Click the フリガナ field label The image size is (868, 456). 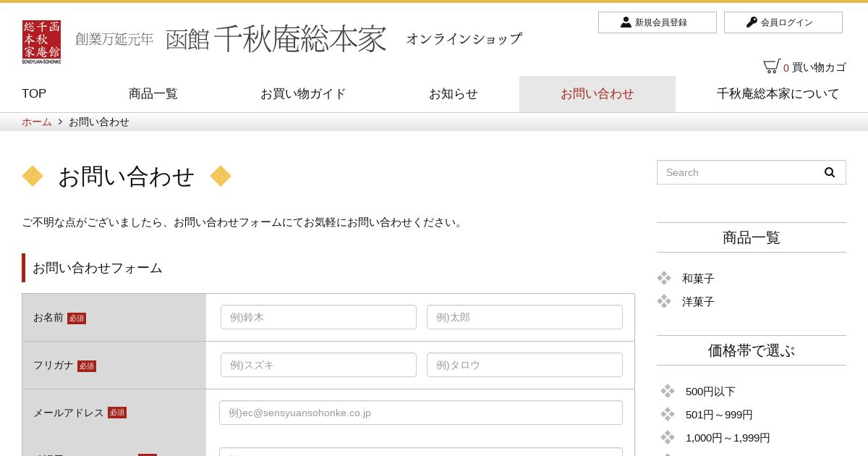54,365
